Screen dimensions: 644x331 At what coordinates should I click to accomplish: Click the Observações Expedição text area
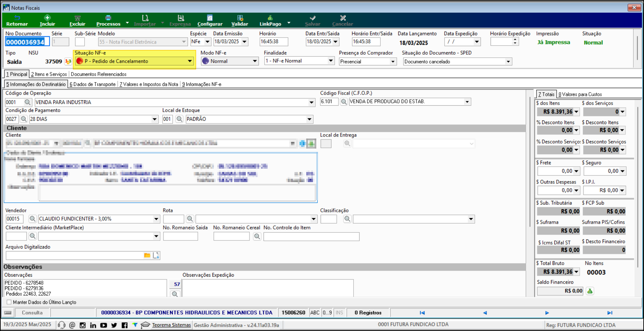pos(268,288)
